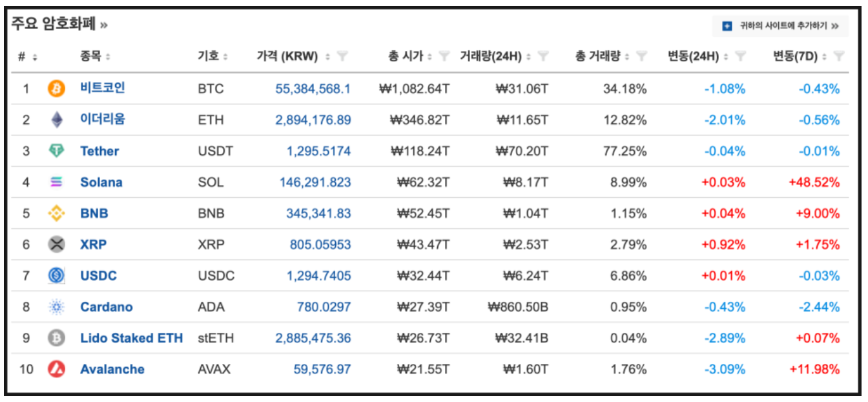Select the Avalanche 24H change -3.09%
This screenshot has width=868, height=402.
point(723,370)
